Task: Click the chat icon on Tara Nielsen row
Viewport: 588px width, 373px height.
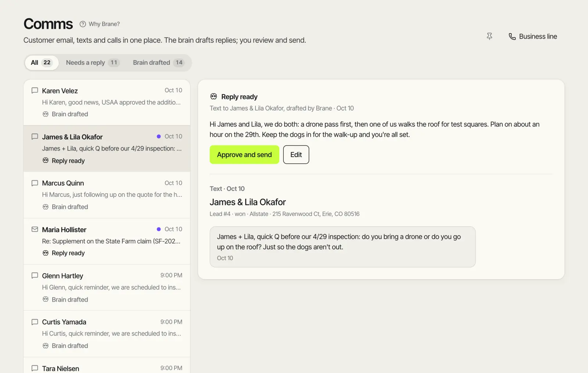Action: click(x=35, y=368)
